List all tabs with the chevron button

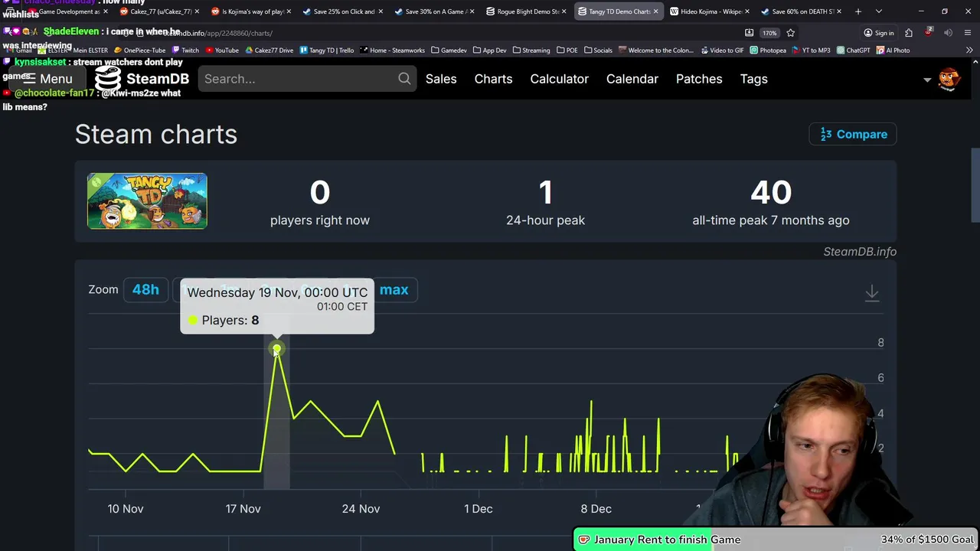click(878, 11)
